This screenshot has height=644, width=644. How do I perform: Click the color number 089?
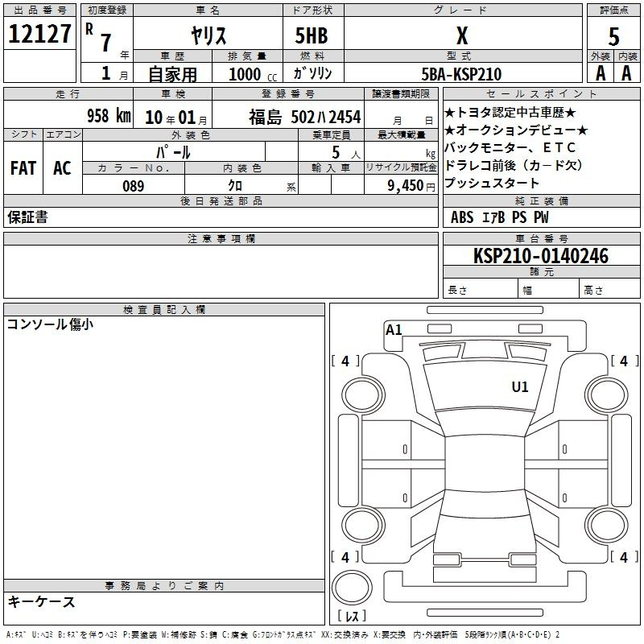click(134, 186)
